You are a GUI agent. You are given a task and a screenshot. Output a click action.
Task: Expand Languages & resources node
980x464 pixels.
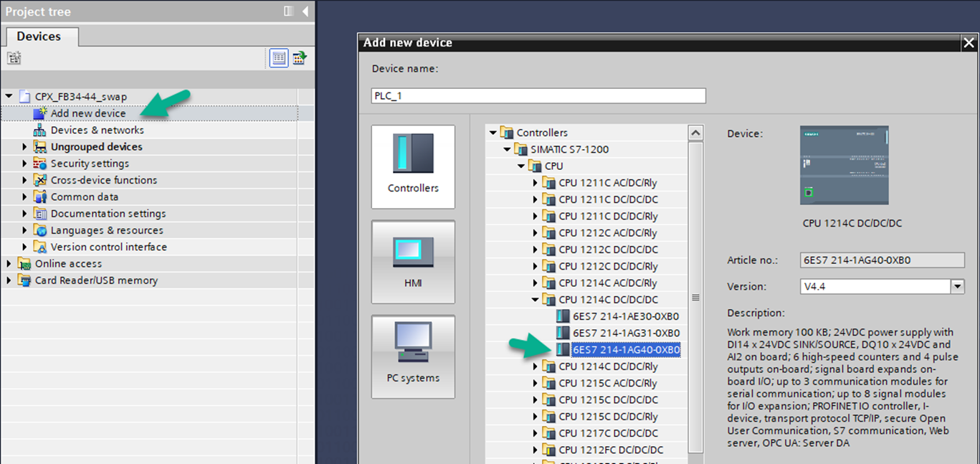(24, 230)
